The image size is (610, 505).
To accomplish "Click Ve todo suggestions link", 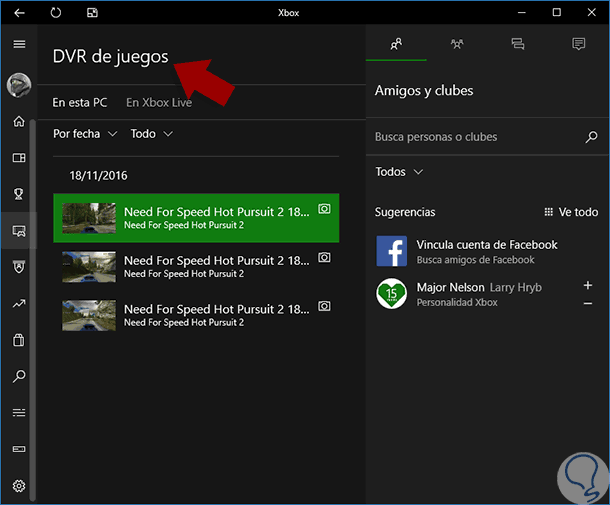I will [571, 212].
